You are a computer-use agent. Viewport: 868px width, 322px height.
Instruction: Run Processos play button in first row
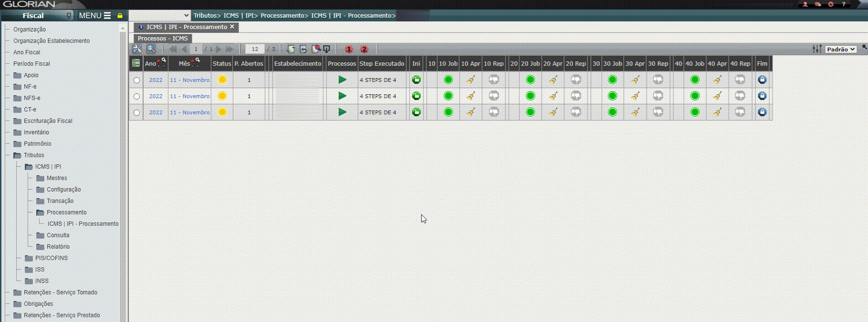[342, 80]
